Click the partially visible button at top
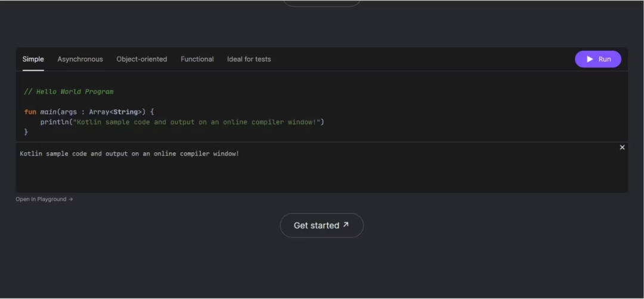Screen dimensions: 644x299 click(x=321, y=3)
